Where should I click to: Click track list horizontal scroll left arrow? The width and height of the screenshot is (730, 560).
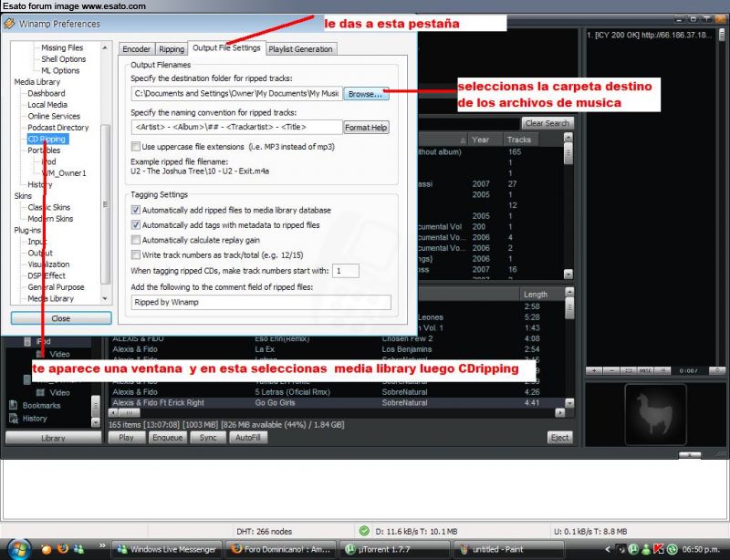click(x=112, y=412)
